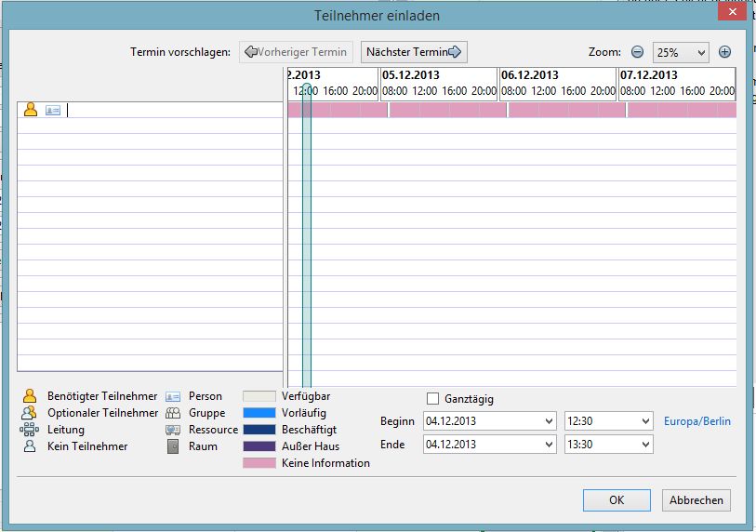Open the Zoom 25% dropdown
Image resolution: width=756 pixels, height=532 pixels.
pos(681,53)
